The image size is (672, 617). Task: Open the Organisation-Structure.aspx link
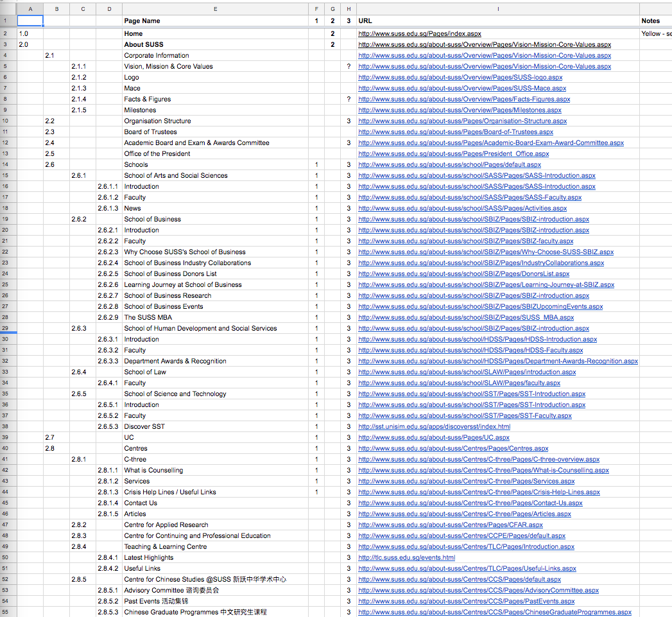[462, 121]
